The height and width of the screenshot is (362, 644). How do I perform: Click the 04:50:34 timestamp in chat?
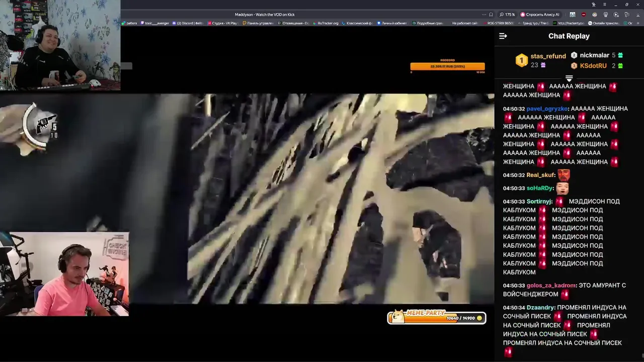pyautogui.click(x=514, y=308)
